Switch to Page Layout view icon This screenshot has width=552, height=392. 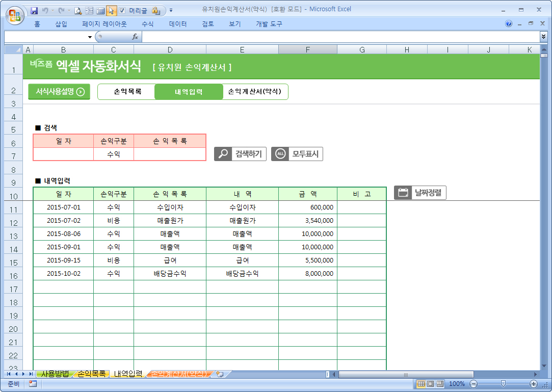[x=430, y=384]
